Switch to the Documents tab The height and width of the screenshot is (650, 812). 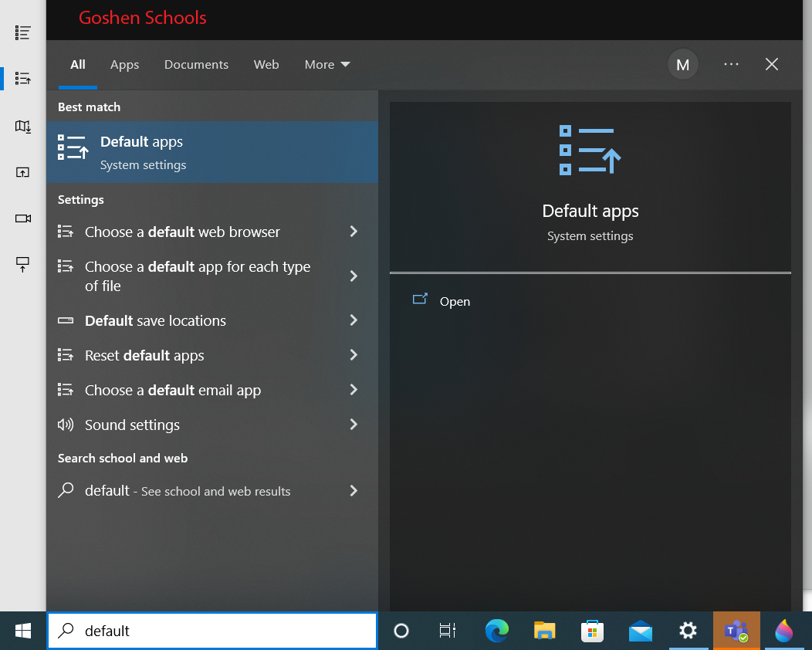click(196, 64)
